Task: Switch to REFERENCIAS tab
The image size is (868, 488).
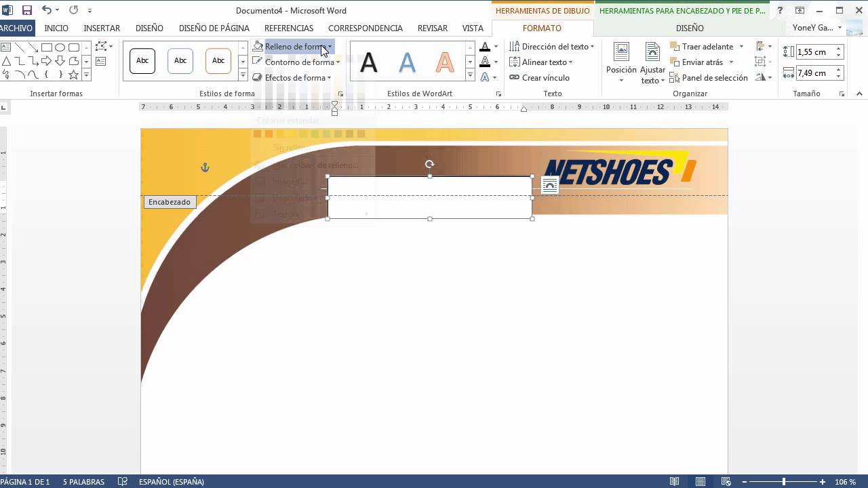Action: 289,28
